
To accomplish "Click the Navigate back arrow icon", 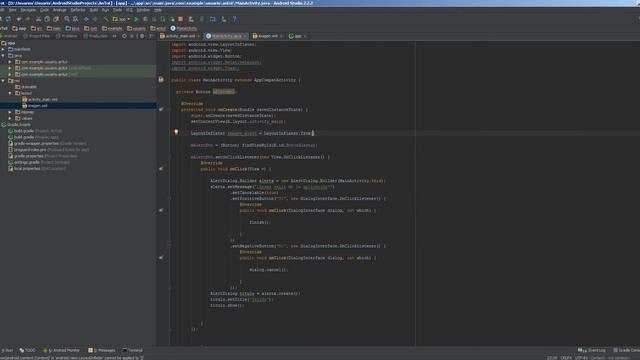I will tap(86, 19).
